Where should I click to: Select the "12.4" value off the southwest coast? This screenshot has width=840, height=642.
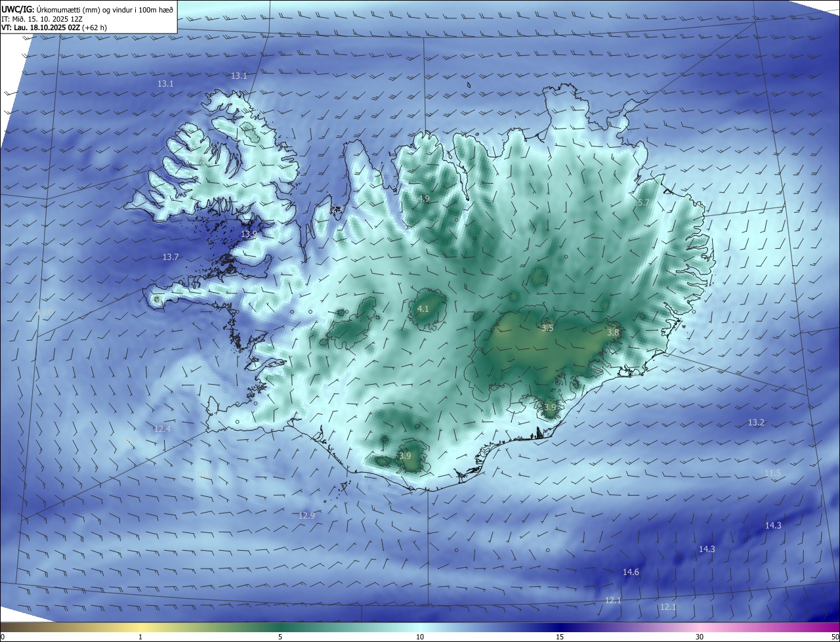click(162, 429)
